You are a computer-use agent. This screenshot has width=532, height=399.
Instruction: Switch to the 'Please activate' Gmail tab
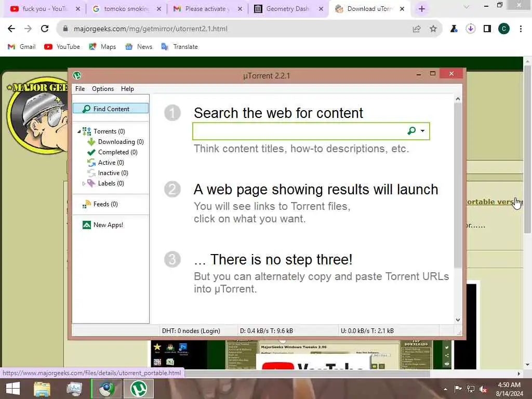pyautogui.click(x=208, y=9)
